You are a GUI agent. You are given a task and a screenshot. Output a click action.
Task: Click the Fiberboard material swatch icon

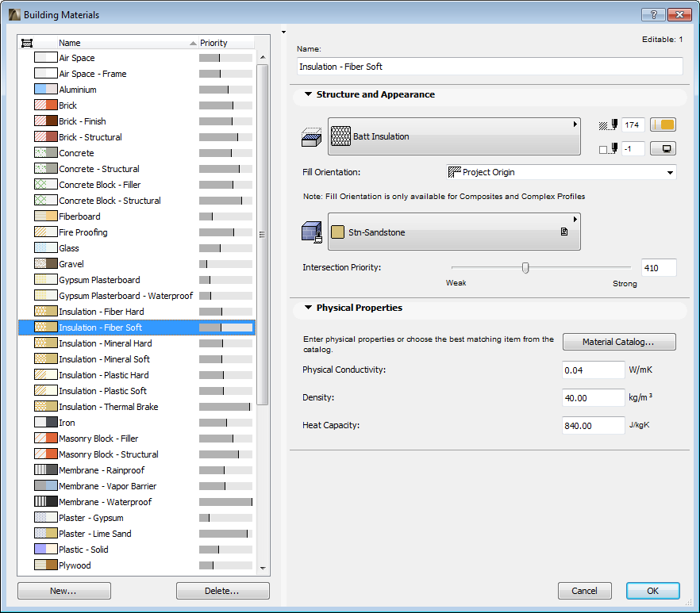(x=45, y=216)
